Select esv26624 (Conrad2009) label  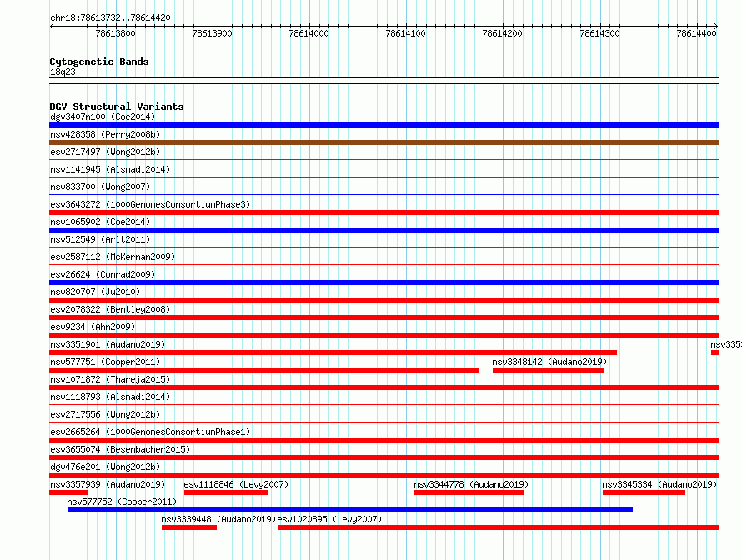pyautogui.click(x=103, y=274)
